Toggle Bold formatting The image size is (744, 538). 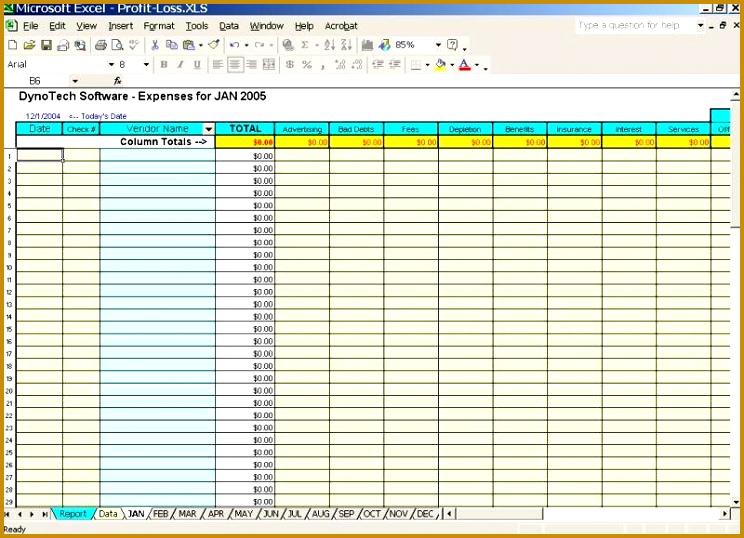click(164, 65)
